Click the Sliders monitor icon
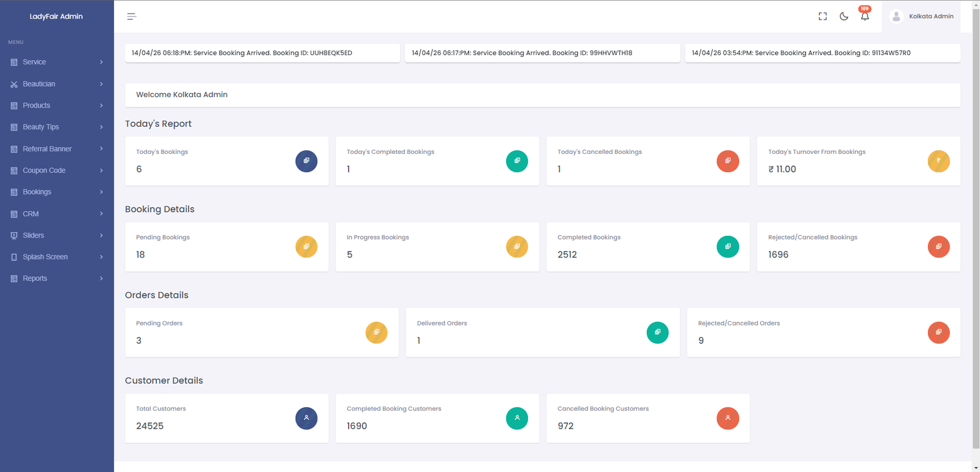The image size is (980, 472). coord(14,235)
